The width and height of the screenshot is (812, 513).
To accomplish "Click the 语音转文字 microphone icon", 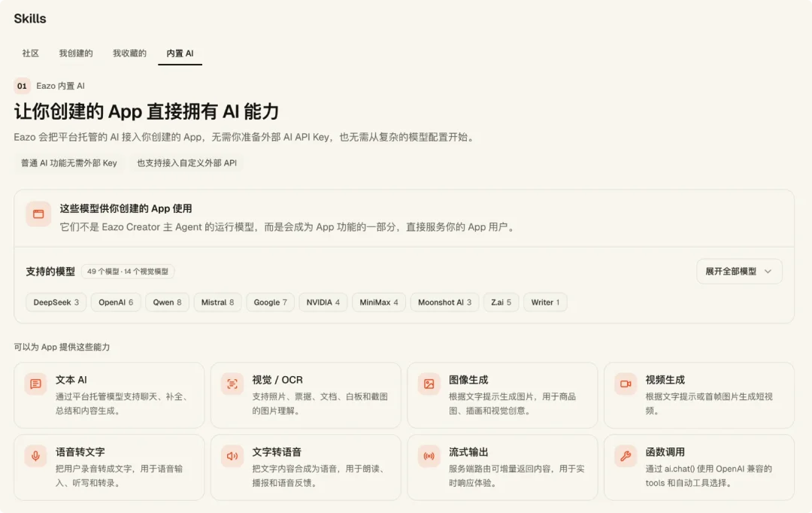I will pos(36,456).
